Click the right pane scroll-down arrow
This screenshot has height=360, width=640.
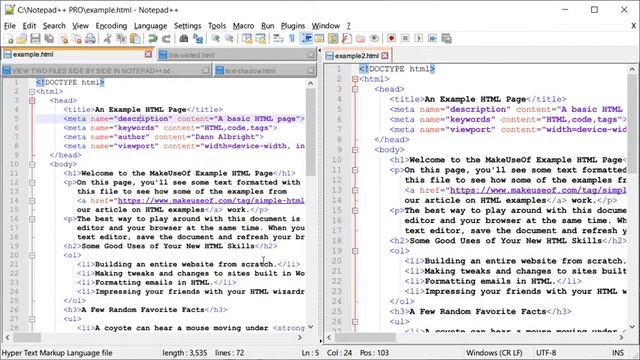point(632,327)
